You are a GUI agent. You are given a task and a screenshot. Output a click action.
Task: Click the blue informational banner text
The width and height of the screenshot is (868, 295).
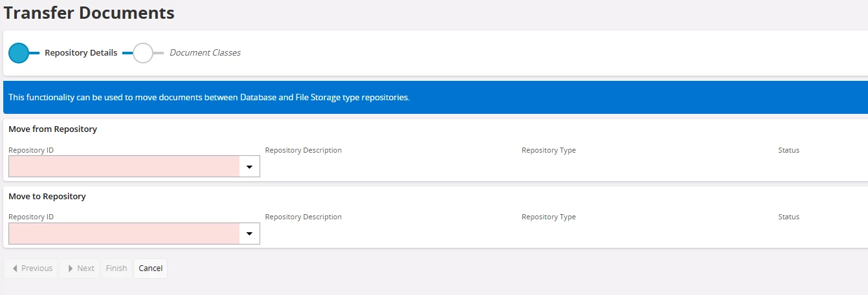coord(209,98)
